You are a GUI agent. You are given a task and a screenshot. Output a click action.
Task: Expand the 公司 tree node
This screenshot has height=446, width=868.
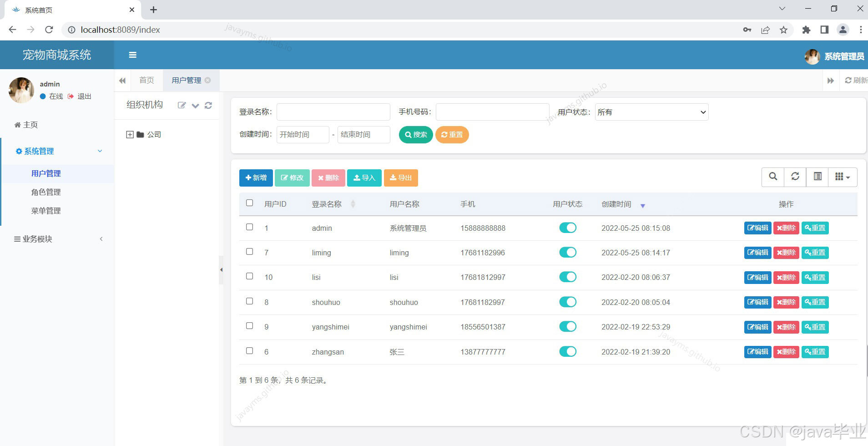(x=130, y=135)
